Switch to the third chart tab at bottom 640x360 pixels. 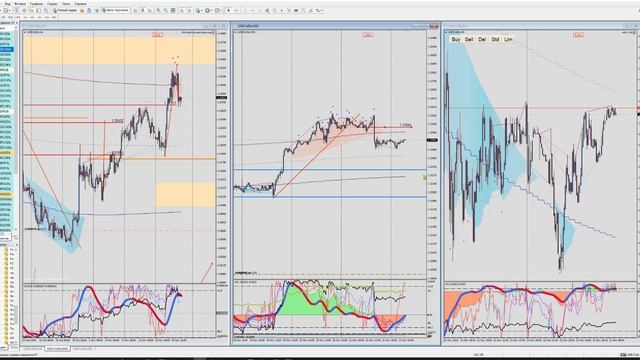click(82, 349)
